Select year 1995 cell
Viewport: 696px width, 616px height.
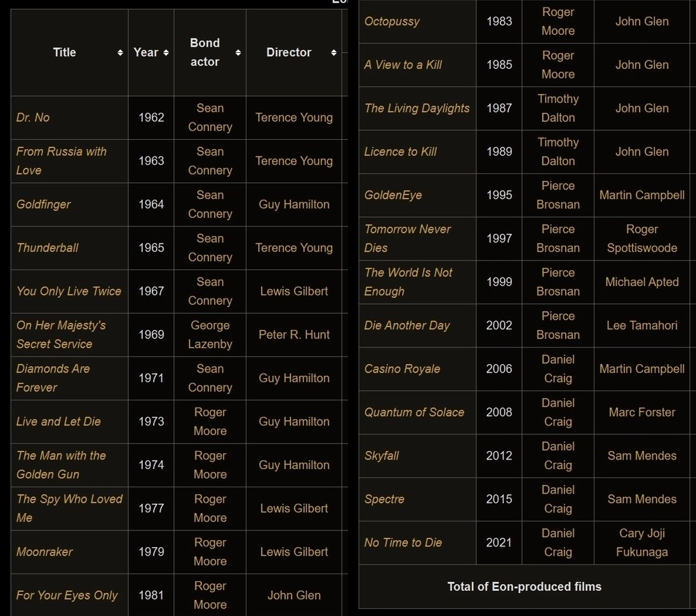click(x=499, y=196)
